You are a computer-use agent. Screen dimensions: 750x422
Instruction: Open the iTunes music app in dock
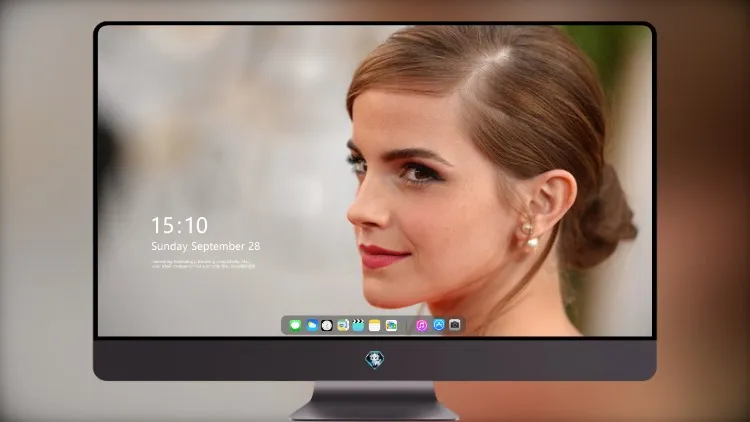[x=421, y=325]
